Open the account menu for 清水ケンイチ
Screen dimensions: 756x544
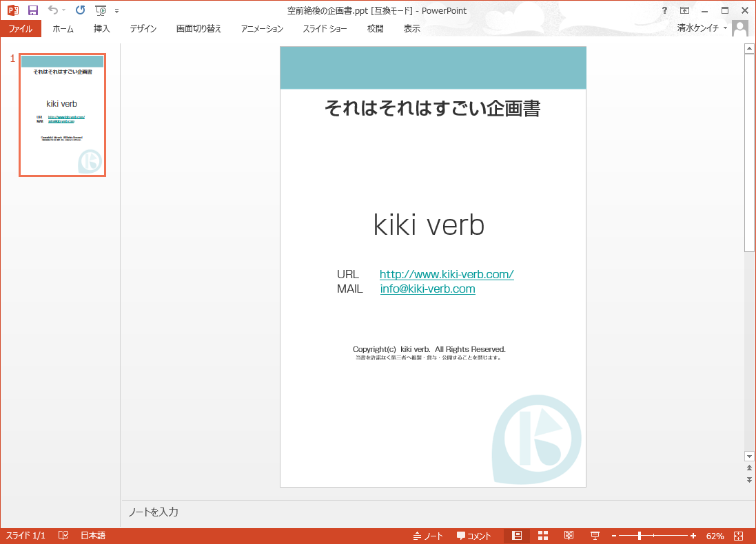pos(702,28)
